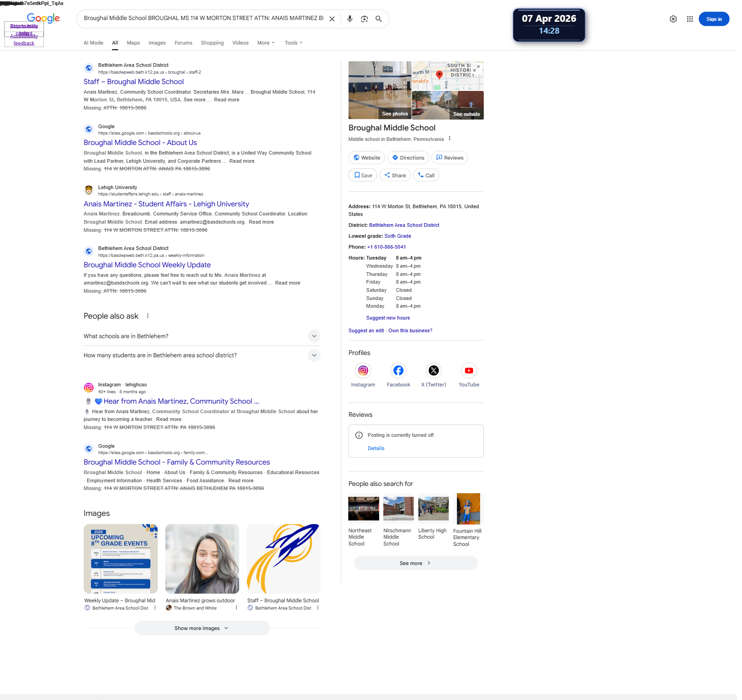Switch to the Maps tab

133,43
